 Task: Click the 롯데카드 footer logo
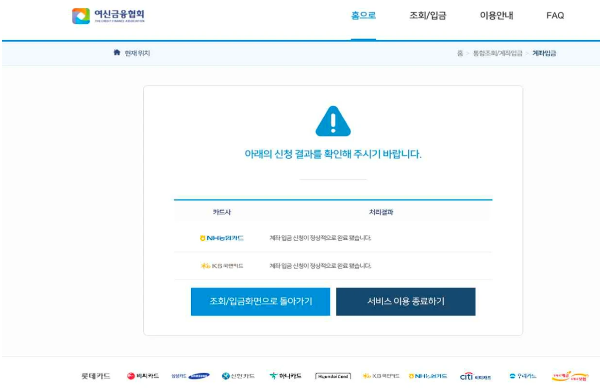(x=96, y=376)
